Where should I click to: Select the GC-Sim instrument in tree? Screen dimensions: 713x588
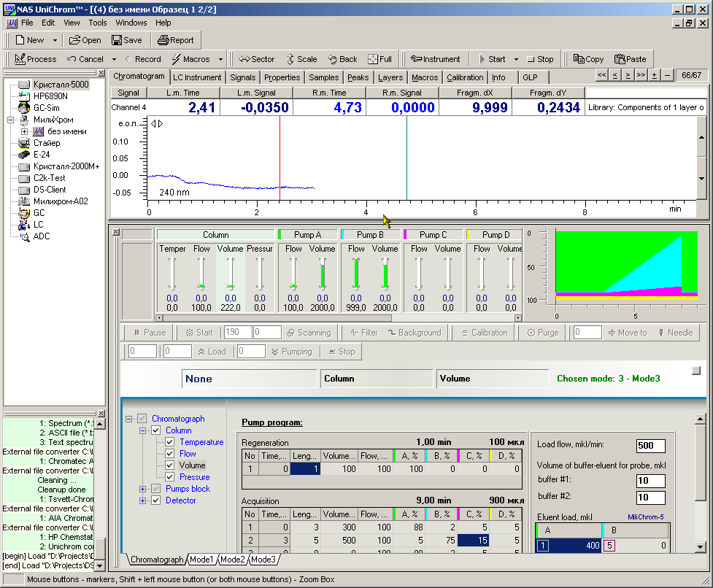point(47,108)
